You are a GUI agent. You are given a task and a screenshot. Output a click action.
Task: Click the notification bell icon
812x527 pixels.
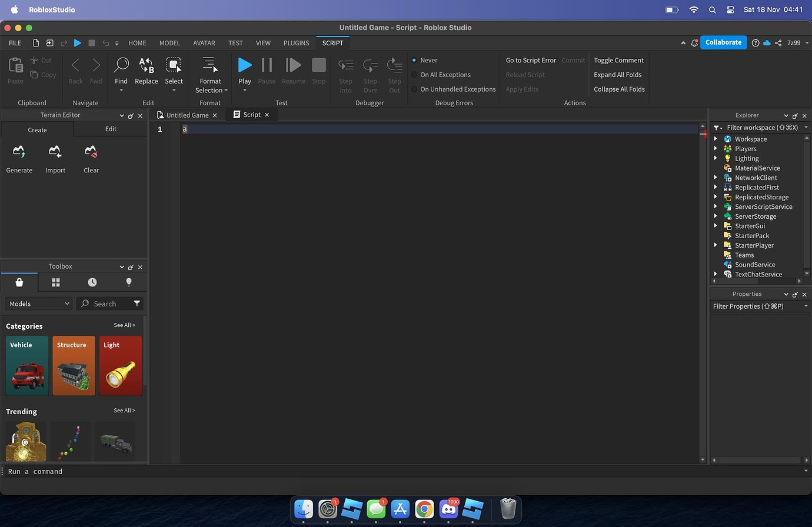coord(694,43)
